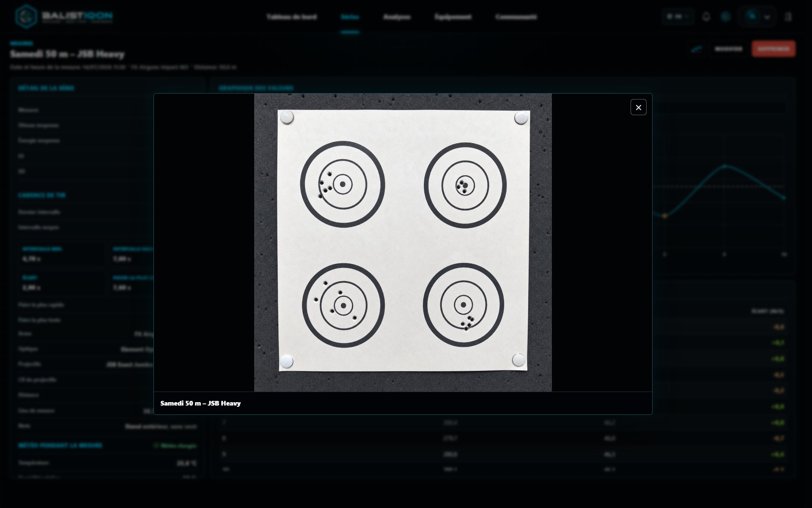Click the Modifier button
812x508 pixels.
click(728, 49)
